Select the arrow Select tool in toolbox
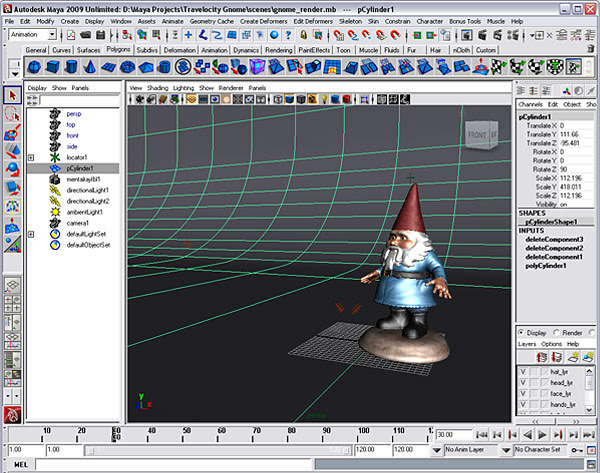Screen dimensions: 600x473 tap(12, 95)
